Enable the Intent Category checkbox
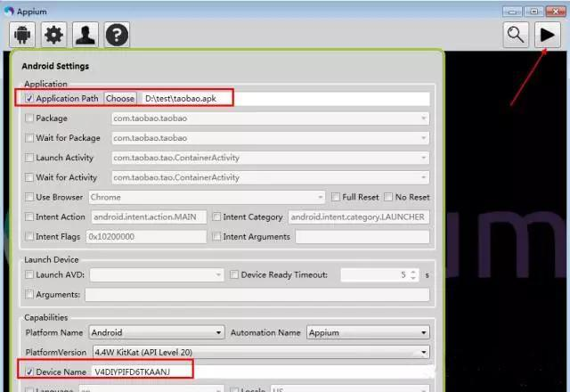 216,216
